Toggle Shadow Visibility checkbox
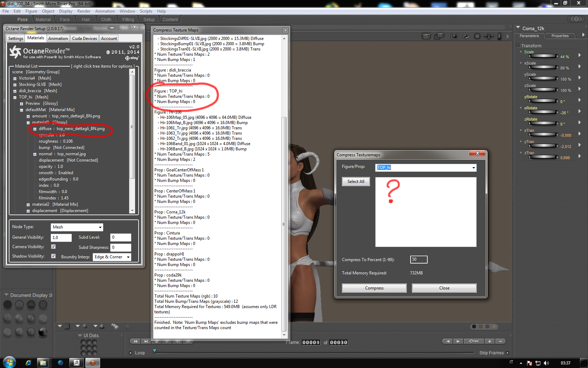The image size is (588, 368). coord(53,256)
